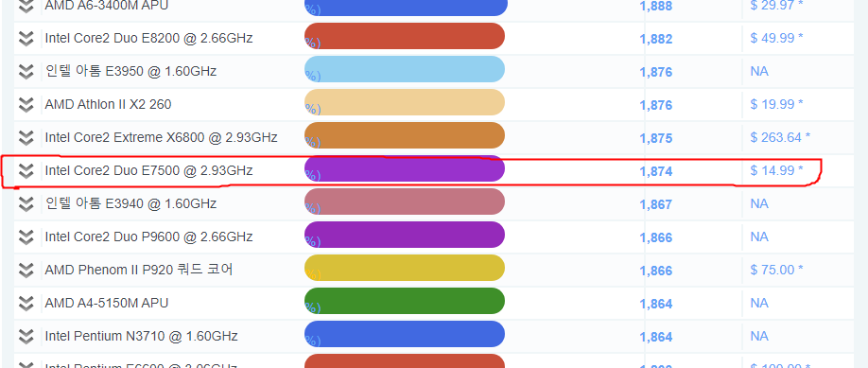Click score 1,866 for Phenom II P920
The height and width of the screenshot is (368, 868).
point(656,271)
